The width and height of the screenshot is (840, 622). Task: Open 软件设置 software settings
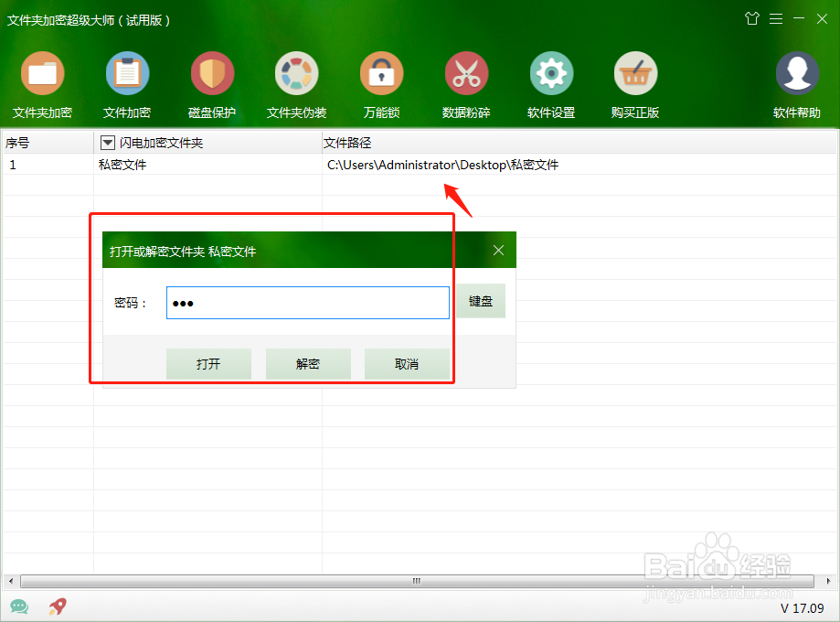tap(550, 83)
